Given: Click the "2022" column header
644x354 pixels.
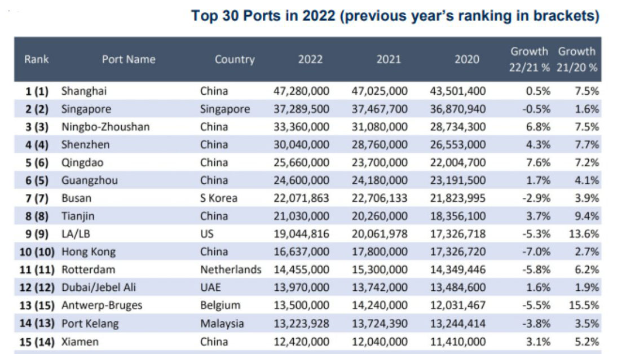Looking at the screenshot, I should pos(310,60).
